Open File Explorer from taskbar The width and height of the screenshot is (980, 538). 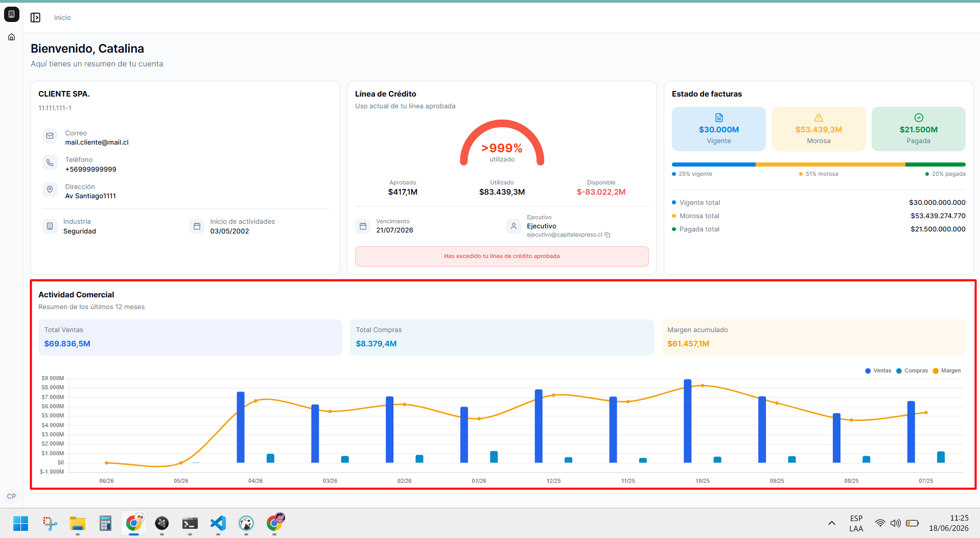78,523
